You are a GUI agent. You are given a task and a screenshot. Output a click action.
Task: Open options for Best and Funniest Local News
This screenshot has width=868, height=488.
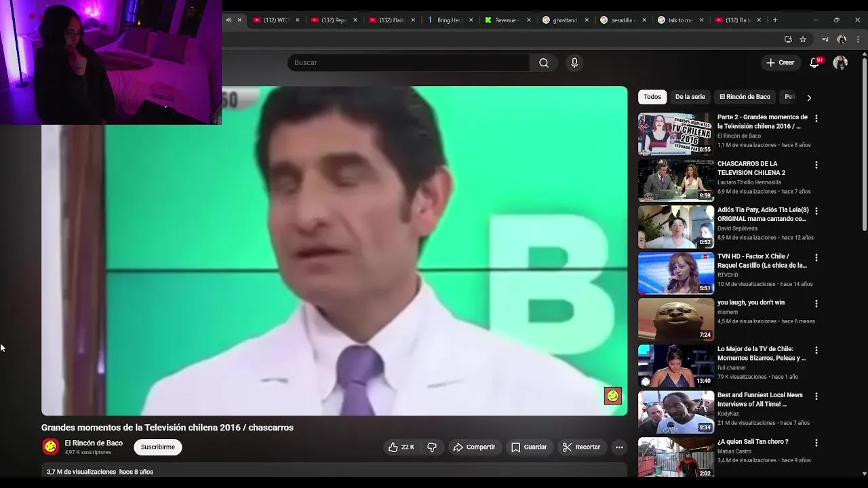tap(816, 396)
